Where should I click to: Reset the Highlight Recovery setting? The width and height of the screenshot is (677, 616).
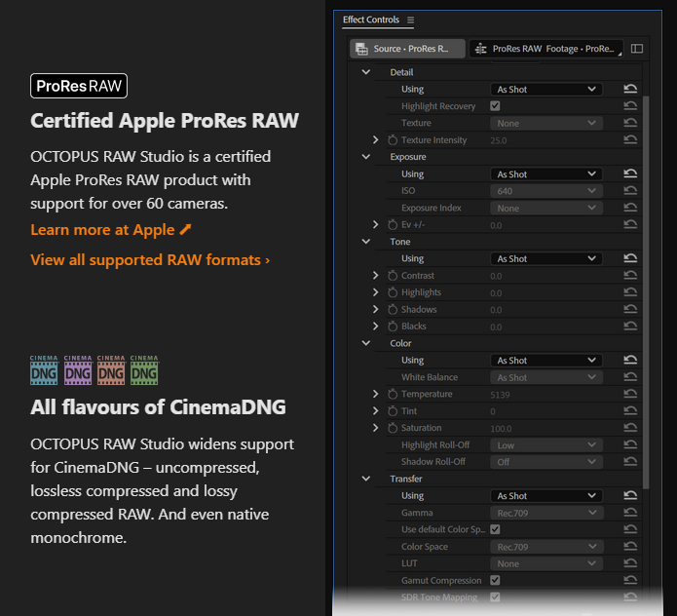(x=630, y=106)
